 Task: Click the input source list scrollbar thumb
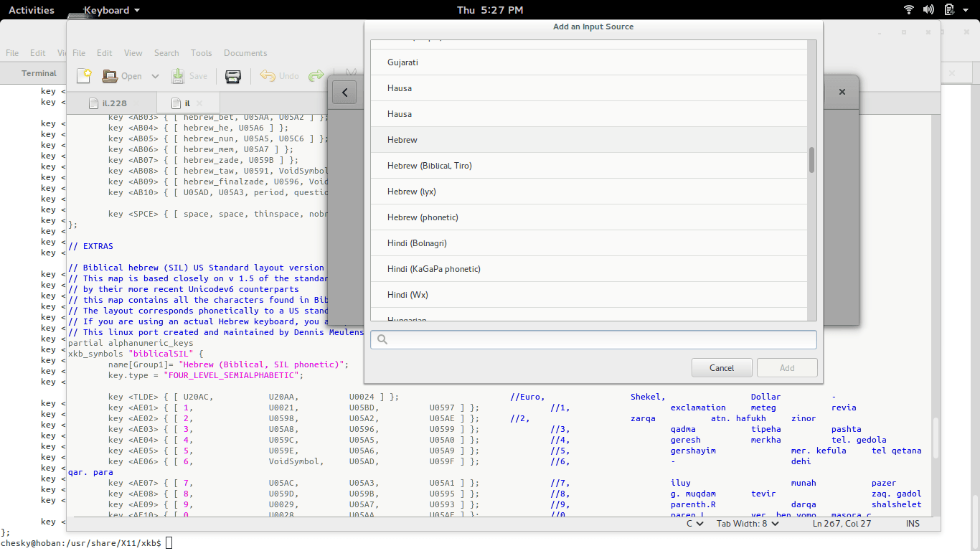(812, 160)
